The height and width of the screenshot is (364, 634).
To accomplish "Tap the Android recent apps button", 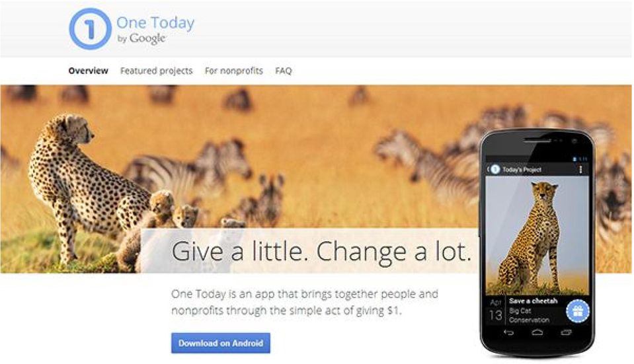I will 566,332.
